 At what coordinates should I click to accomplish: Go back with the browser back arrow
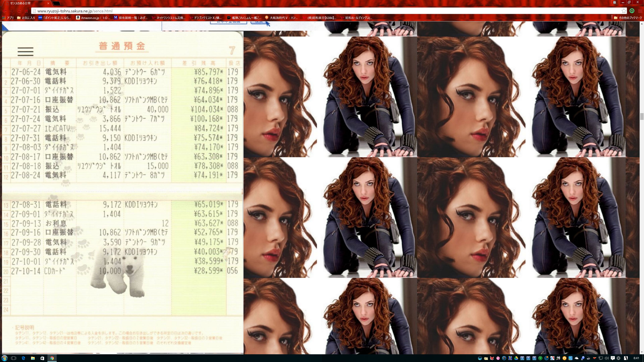coord(5,11)
